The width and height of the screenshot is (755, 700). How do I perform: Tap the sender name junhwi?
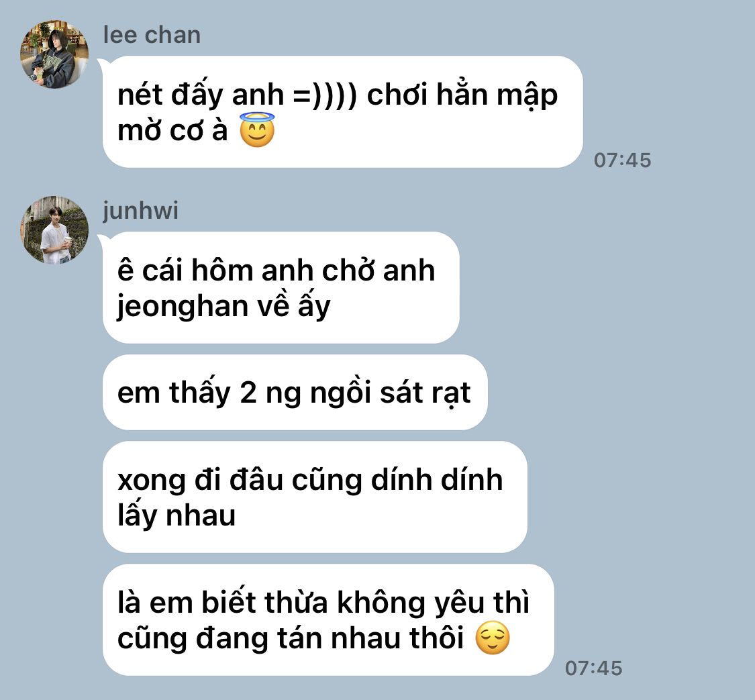coord(141,211)
